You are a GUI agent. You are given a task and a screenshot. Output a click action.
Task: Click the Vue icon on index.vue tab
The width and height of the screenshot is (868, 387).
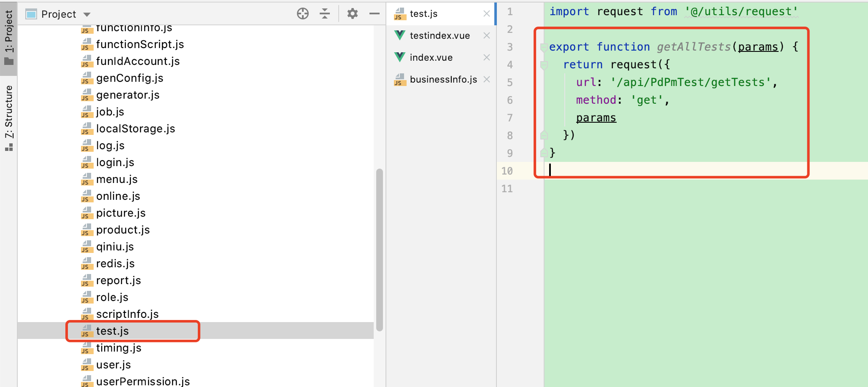pos(400,57)
